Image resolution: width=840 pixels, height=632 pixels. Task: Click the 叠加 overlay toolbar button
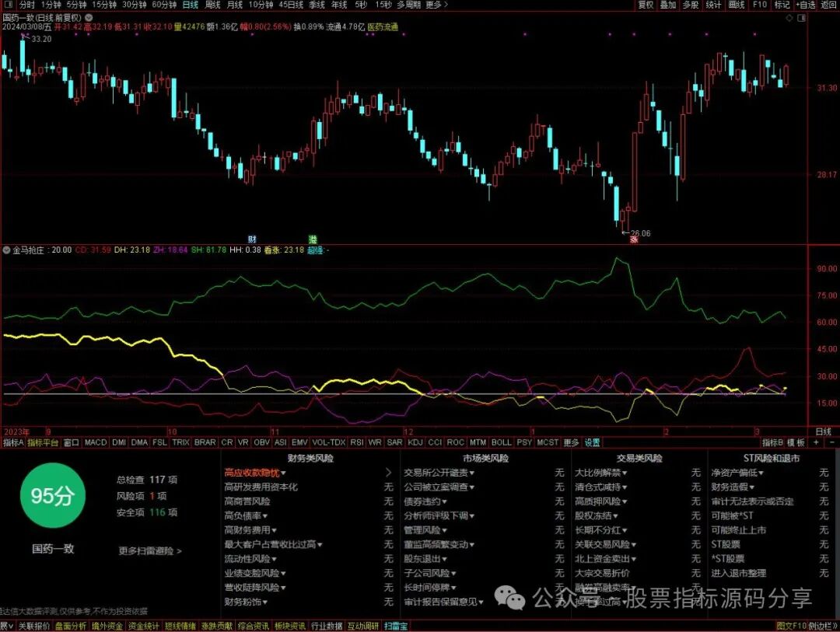coord(668,5)
